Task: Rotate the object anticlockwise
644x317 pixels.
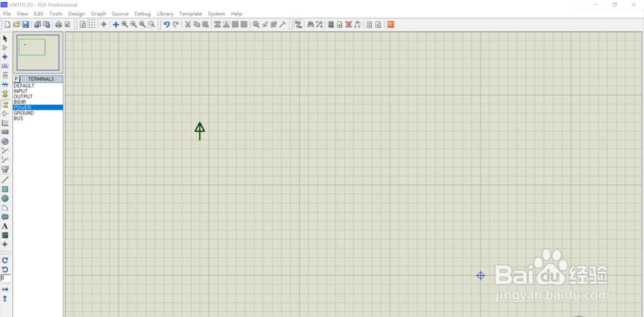Action: tap(5, 269)
